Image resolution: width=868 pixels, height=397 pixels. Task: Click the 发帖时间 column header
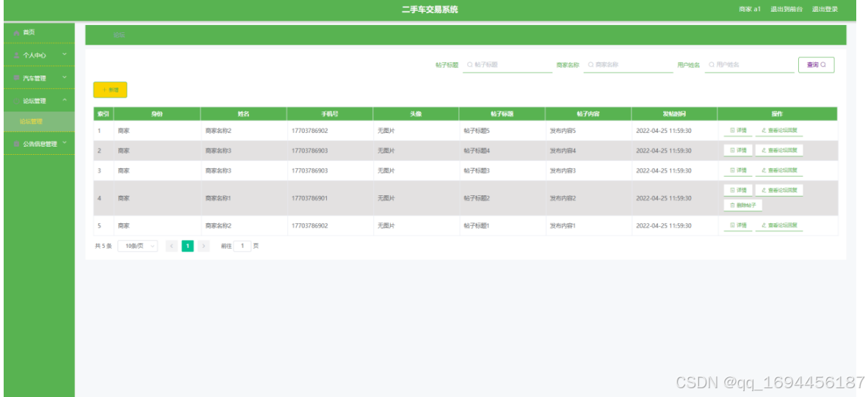click(674, 114)
